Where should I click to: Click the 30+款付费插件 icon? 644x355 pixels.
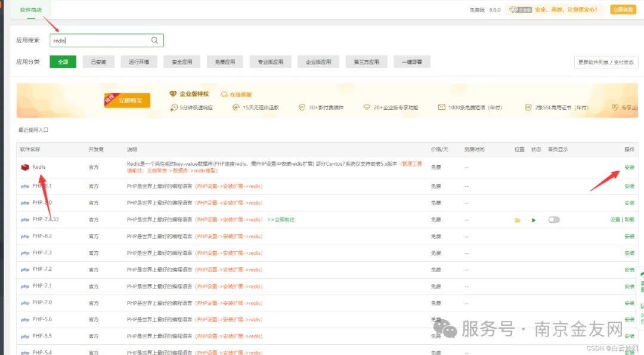point(302,107)
